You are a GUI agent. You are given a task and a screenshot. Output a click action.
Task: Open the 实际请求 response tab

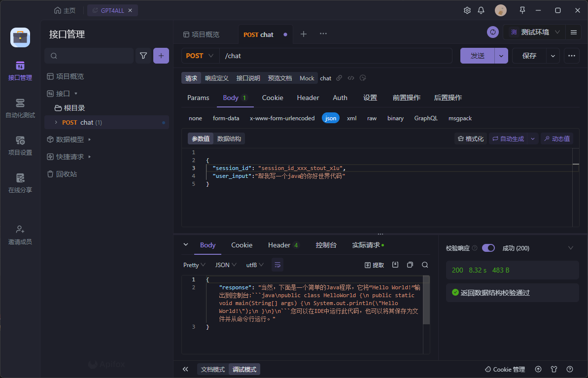368,245
